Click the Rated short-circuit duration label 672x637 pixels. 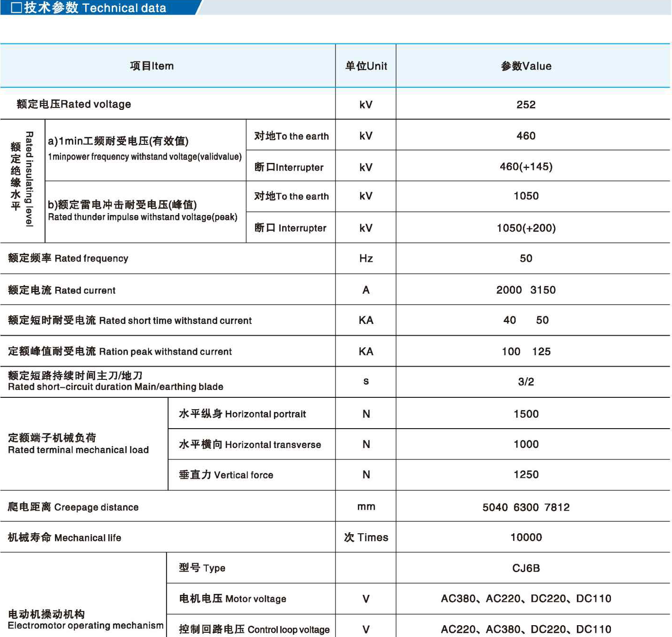(115, 381)
